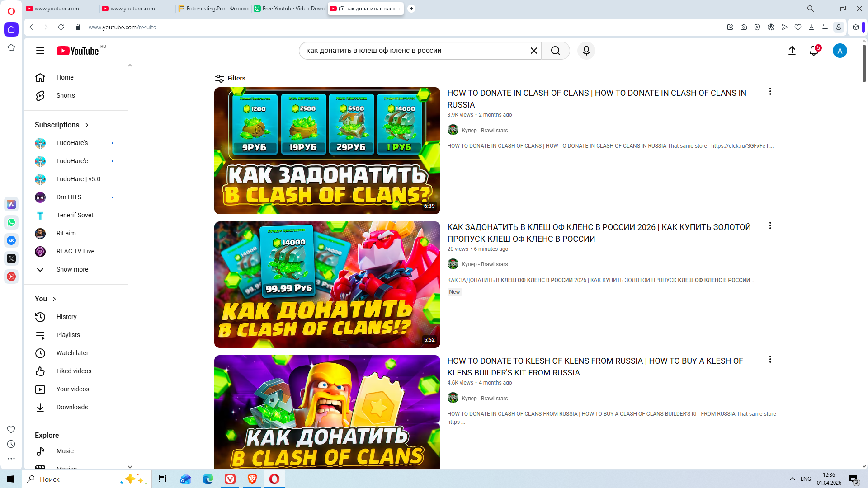Click the voice search microphone icon

pyautogui.click(x=586, y=51)
